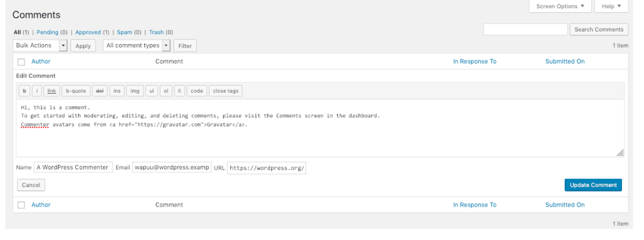The height and width of the screenshot is (240, 644).
Task: Focus the search comments text box
Action: pos(525,29)
